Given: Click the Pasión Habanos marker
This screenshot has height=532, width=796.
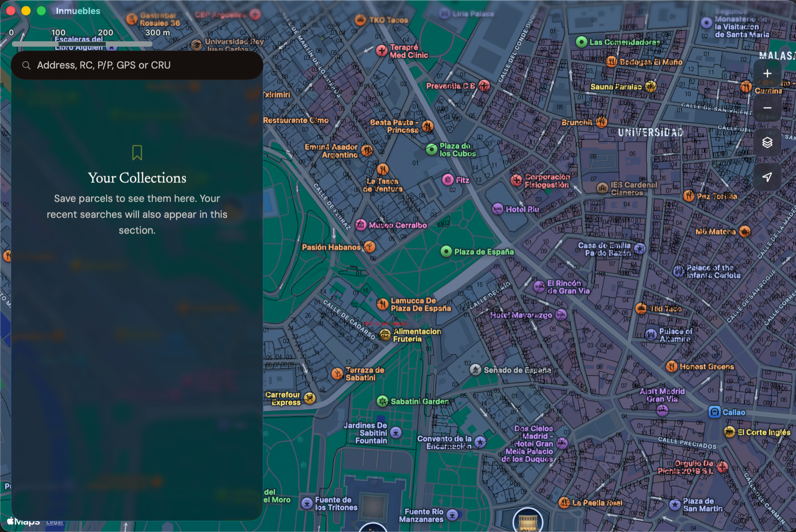Looking at the screenshot, I should pos(370,247).
